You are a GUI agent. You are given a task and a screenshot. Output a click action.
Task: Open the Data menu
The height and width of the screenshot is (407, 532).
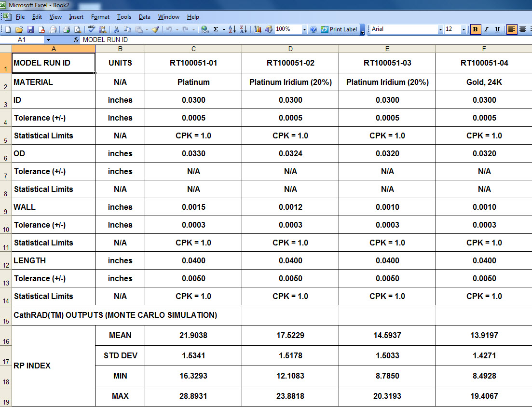click(145, 17)
